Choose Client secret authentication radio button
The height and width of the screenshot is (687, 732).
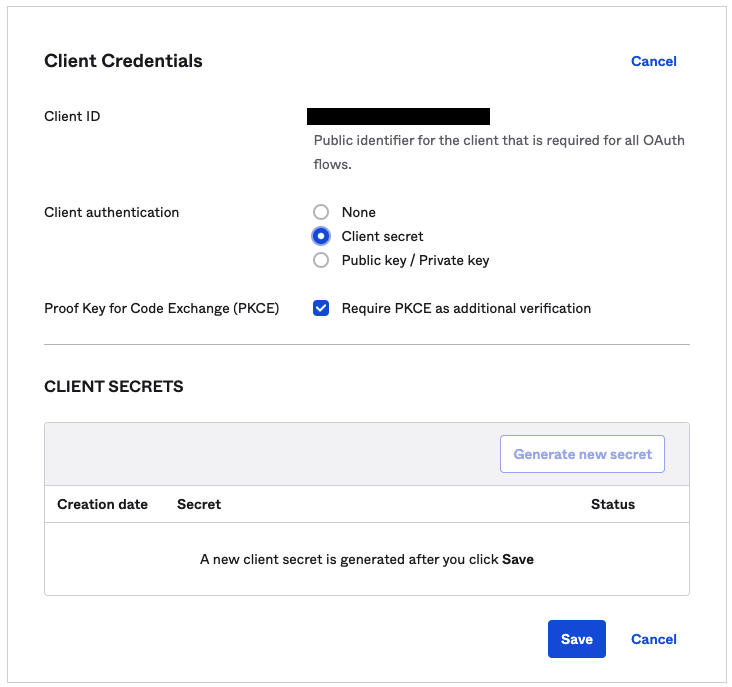pos(321,236)
